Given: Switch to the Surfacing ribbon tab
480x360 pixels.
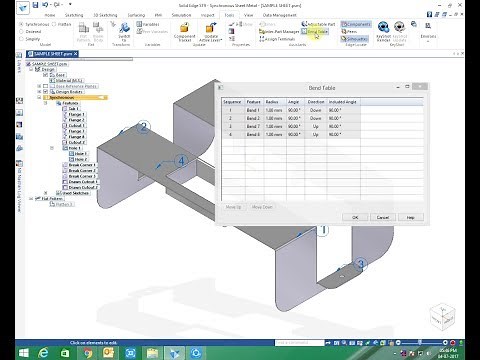Looking at the screenshot, I should tap(136, 15).
